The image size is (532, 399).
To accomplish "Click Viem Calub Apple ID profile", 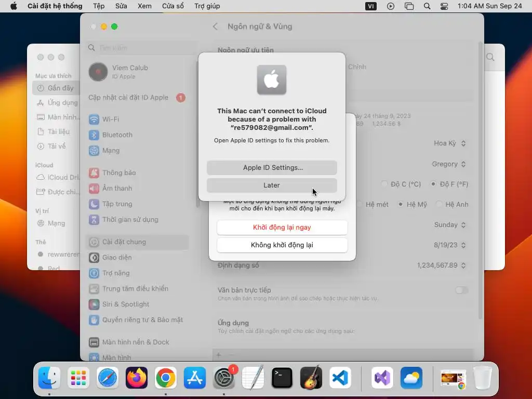I will 137,72.
